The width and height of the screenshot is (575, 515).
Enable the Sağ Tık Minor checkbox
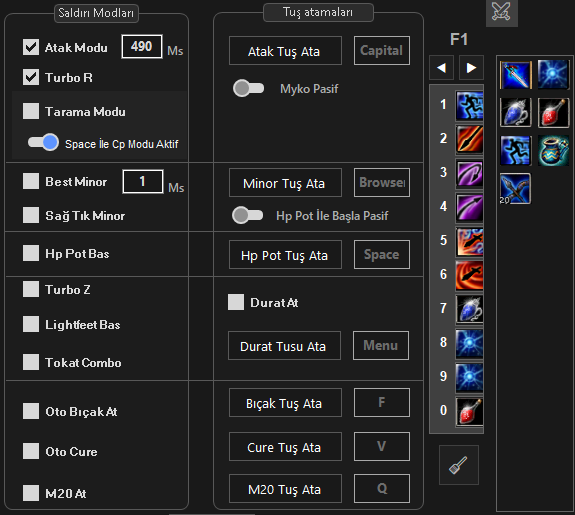click(x=31, y=215)
